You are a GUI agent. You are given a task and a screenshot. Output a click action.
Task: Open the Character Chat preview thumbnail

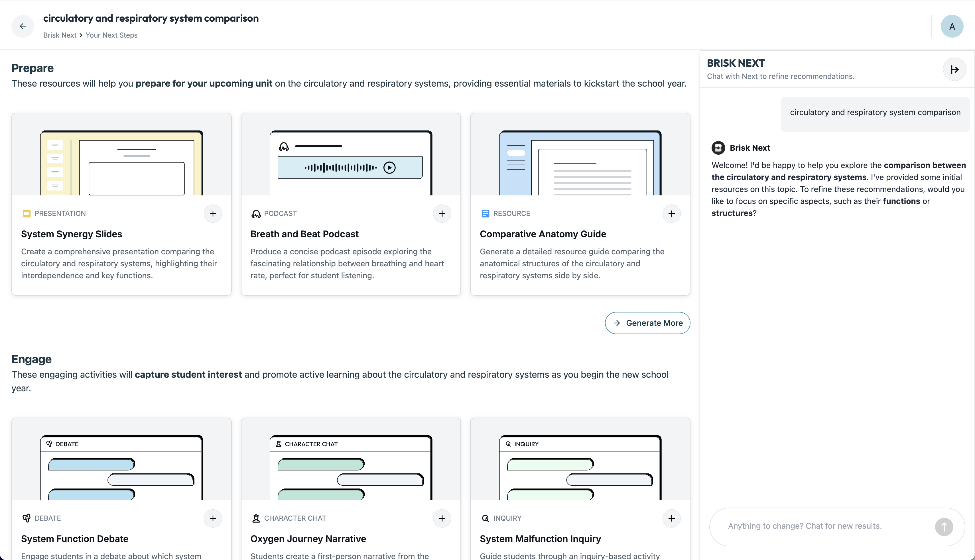(x=351, y=467)
